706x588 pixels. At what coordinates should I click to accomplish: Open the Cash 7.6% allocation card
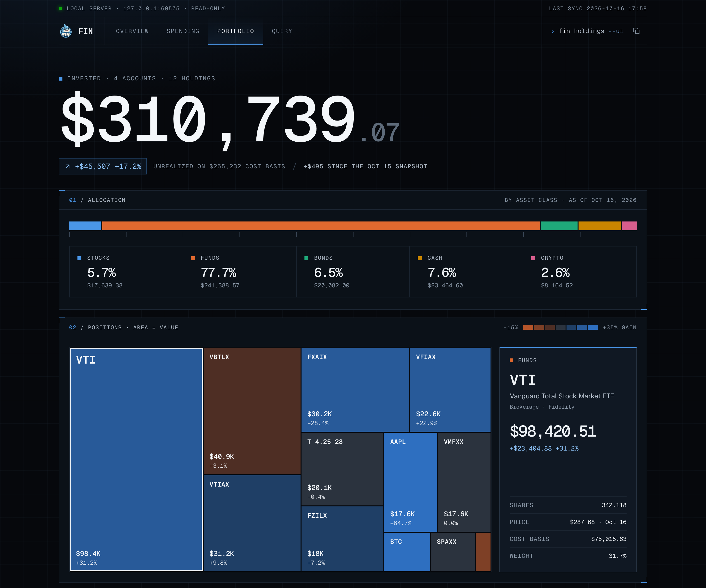(466, 271)
